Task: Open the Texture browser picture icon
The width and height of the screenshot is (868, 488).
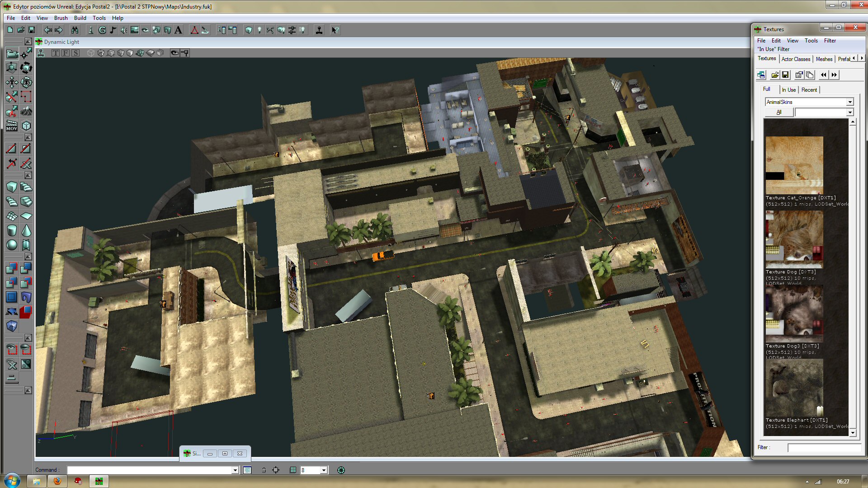Action: point(135,30)
